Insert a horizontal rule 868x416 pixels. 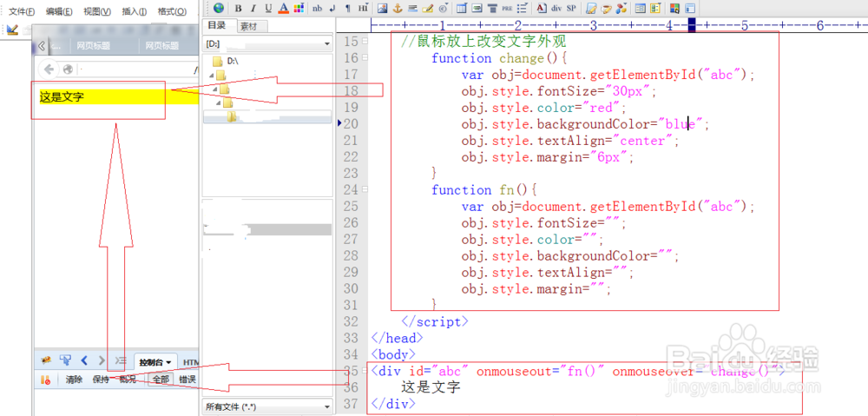click(412, 8)
